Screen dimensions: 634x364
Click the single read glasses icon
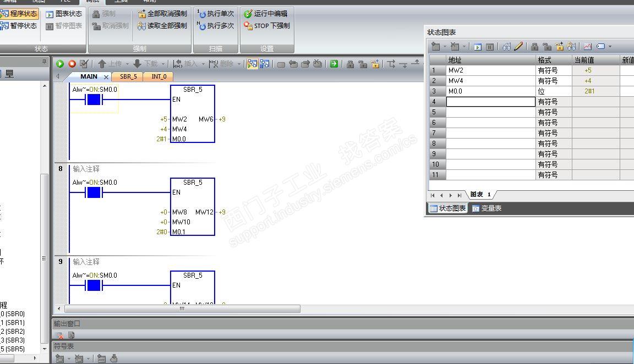pyautogui.click(x=506, y=46)
